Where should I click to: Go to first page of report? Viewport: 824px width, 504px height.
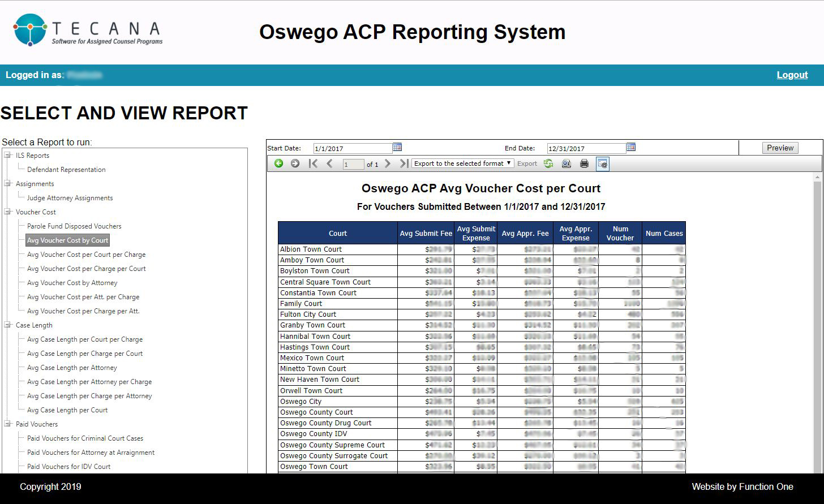[313, 163]
